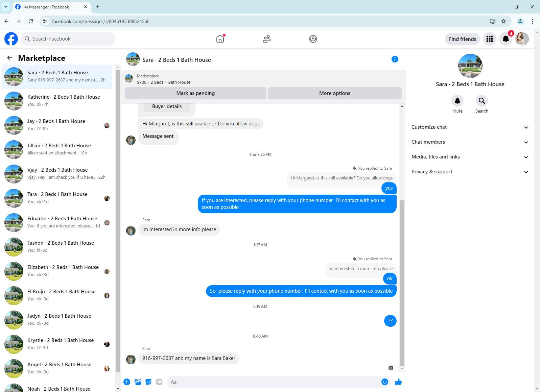Open more actions plus icon
The width and height of the screenshot is (540, 392).
click(127, 382)
